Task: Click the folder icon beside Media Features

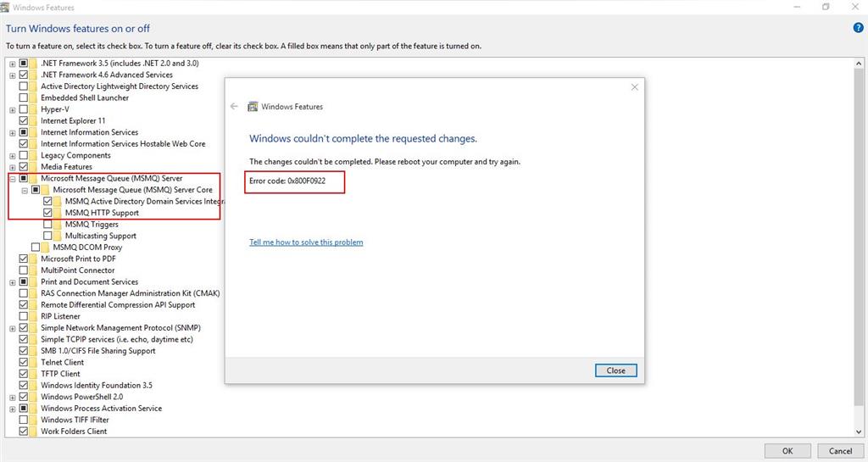Action: pyautogui.click(x=34, y=166)
